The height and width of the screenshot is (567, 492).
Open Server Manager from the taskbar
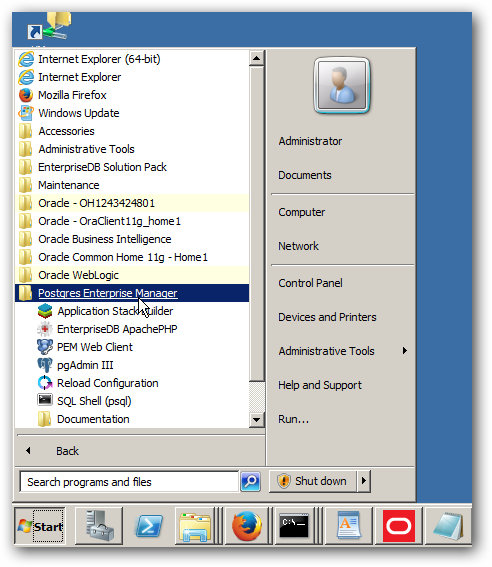coord(99,526)
